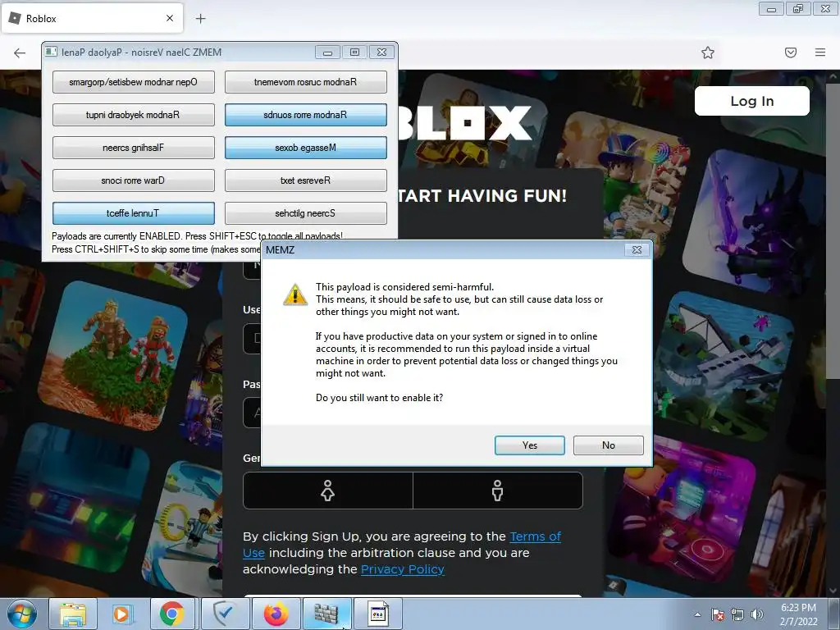Image resolution: width=840 pixels, height=630 pixels.
Task: Toggle 'tnemevom rosruc modnaR' payload
Action: [305, 82]
